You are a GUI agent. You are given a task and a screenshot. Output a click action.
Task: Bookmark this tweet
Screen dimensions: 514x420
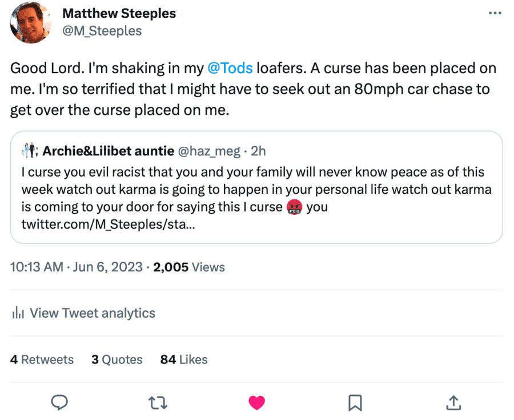(355, 403)
